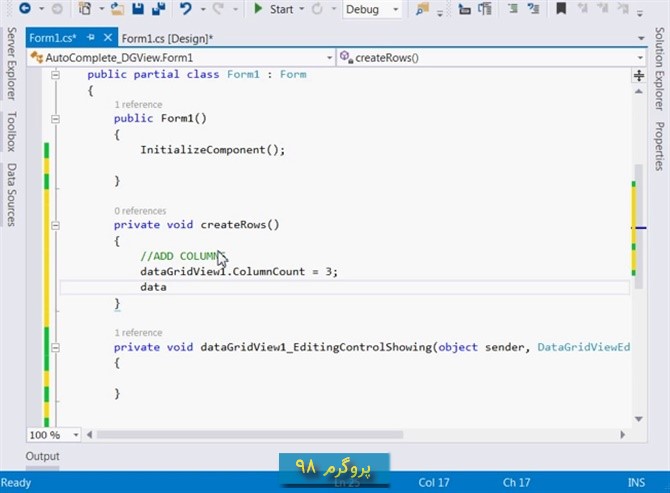Click the horizontal scroll left arrow
The height and width of the screenshot is (493, 670).
click(x=89, y=434)
